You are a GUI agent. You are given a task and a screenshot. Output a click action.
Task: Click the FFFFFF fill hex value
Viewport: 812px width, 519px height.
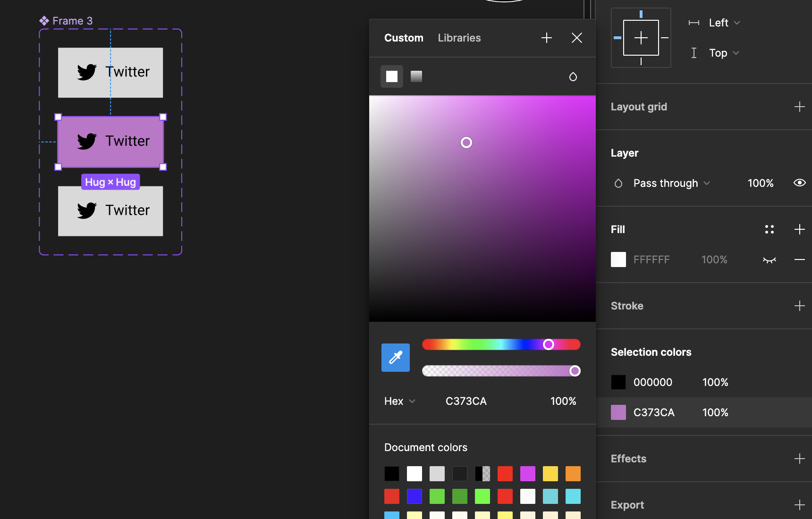[x=651, y=259]
